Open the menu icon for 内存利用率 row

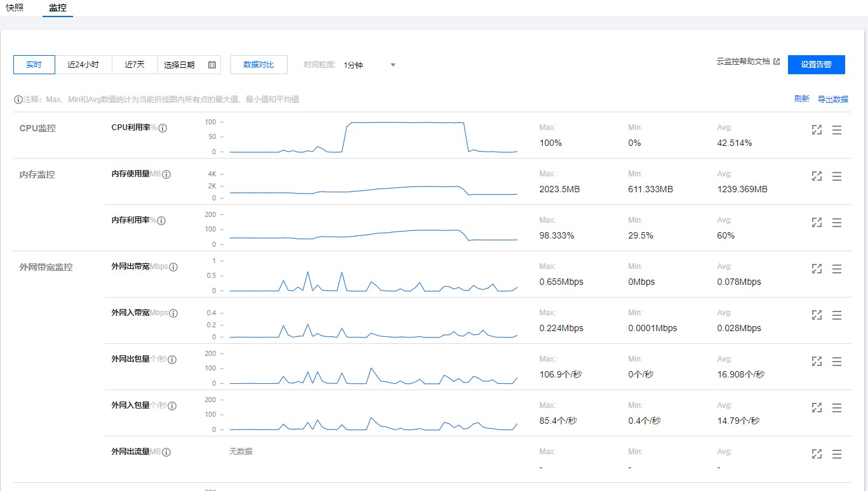[x=837, y=223]
